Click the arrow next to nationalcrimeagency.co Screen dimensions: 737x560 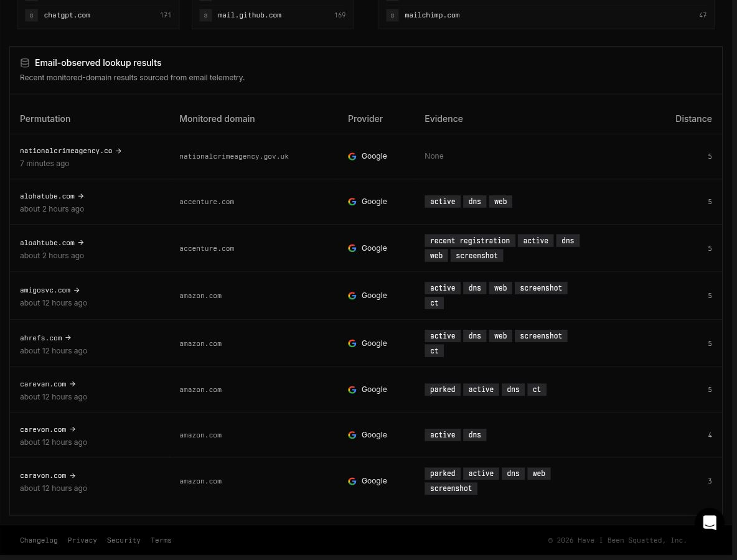tap(118, 151)
